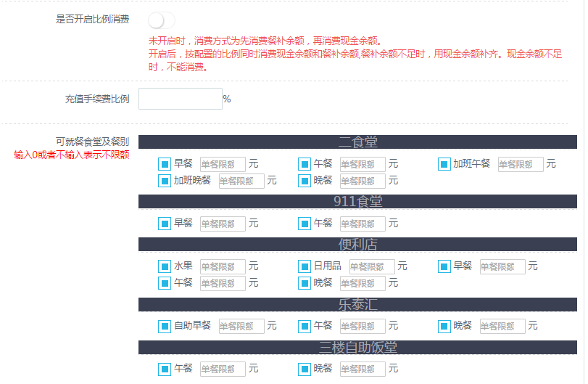Click the 二食堂 section header bar

click(357, 142)
